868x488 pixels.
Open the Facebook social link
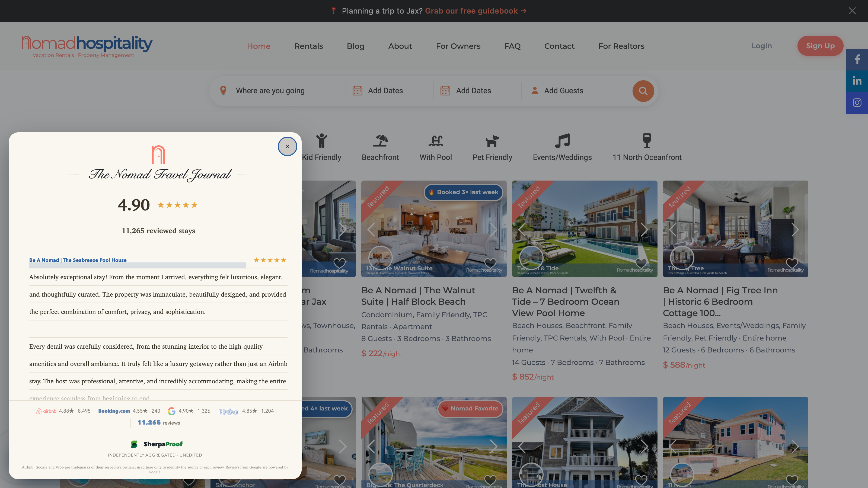click(857, 60)
